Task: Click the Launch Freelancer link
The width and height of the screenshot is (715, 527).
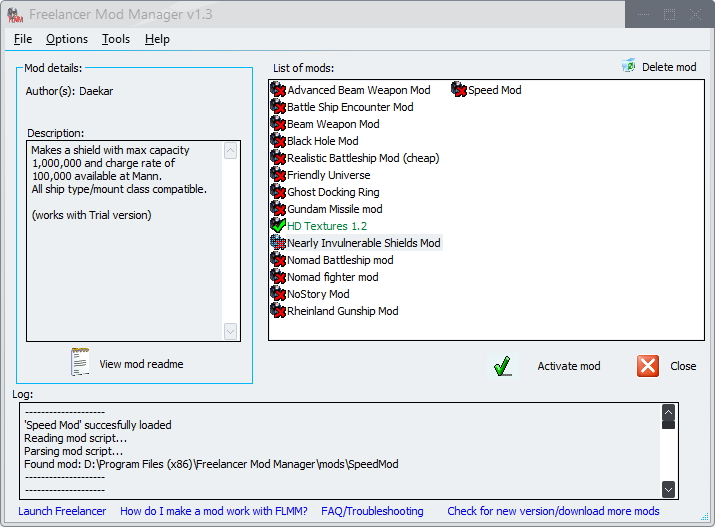Action: [62, 511]
